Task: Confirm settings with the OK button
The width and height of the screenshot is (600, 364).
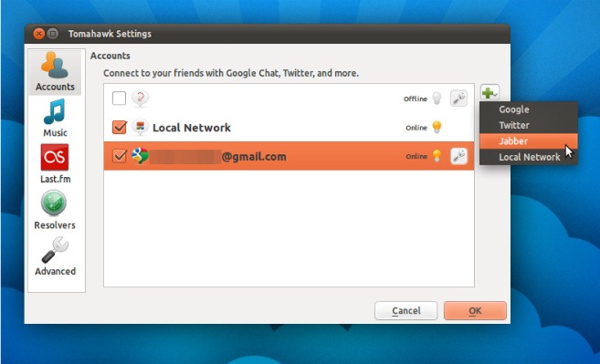Action: pyautogui.click(x=475, y=310)
